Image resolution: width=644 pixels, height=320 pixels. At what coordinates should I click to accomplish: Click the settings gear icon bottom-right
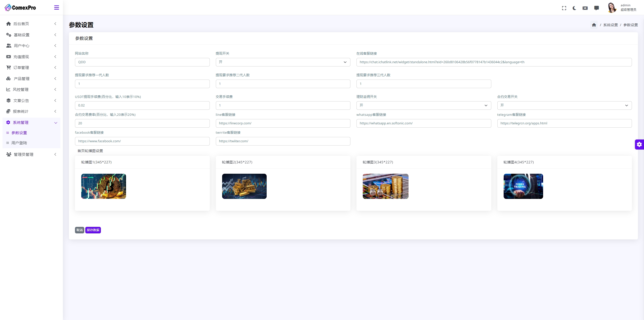click(639, 144)
